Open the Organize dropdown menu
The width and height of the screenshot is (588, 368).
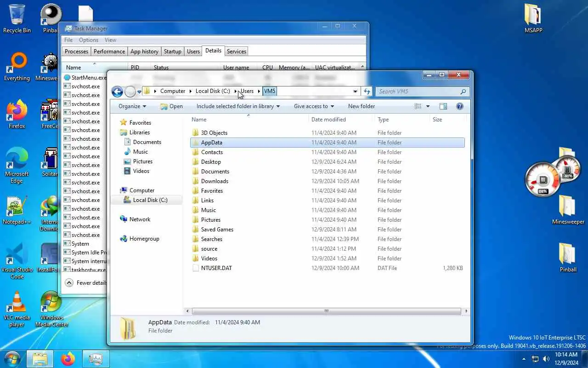point(132,106)
